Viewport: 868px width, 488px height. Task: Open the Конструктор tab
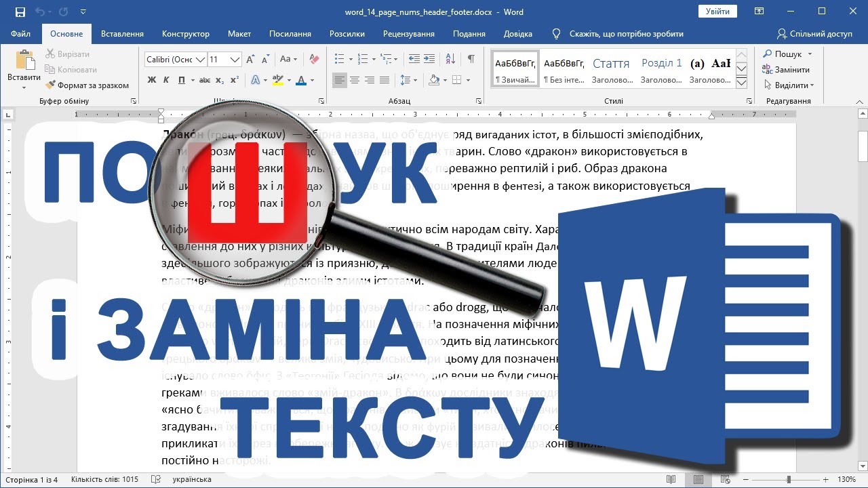coord(186,34)
